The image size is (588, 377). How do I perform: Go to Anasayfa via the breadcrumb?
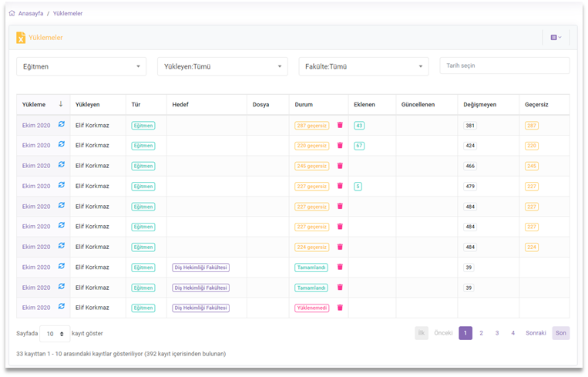click(x=31, y=13)
